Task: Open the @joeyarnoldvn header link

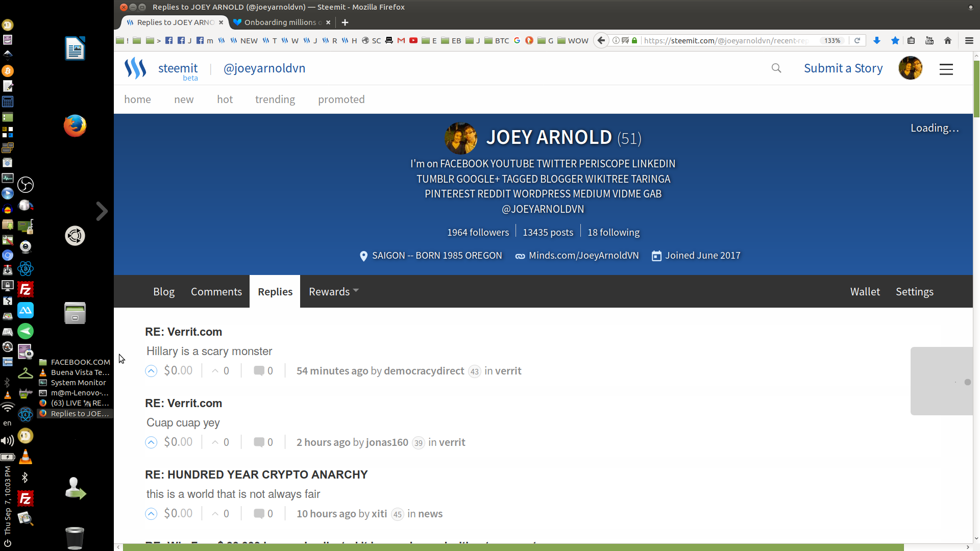Action: coord(264,68)
